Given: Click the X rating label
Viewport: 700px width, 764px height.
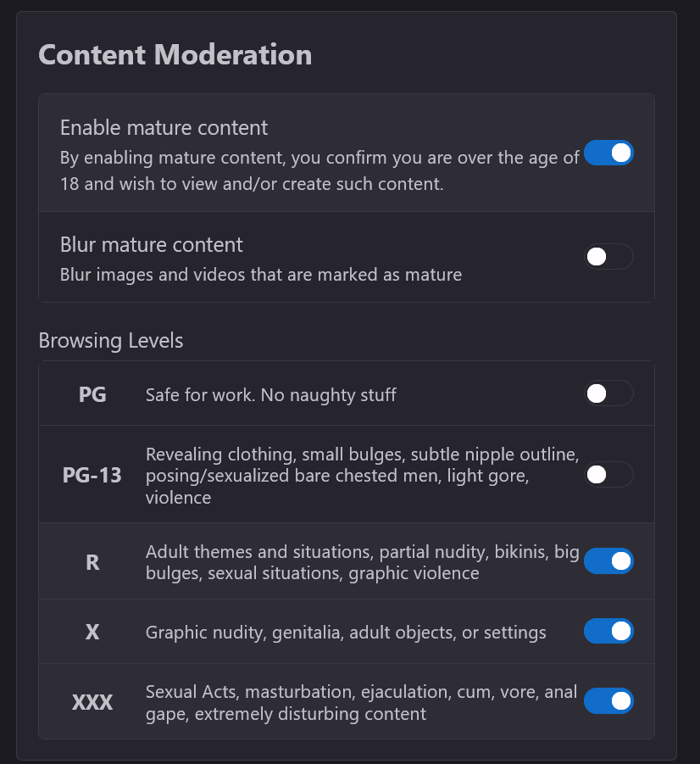Looking at the screenshot, I should pyautogui.click(x=92, y=633).
